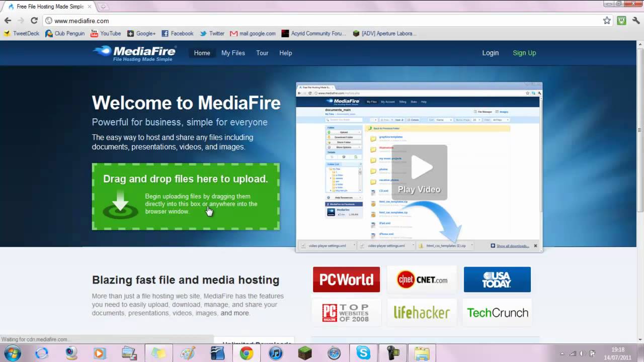Click the lifehacker logo
This screenshot has height=362, width=644.
point(422,313)
